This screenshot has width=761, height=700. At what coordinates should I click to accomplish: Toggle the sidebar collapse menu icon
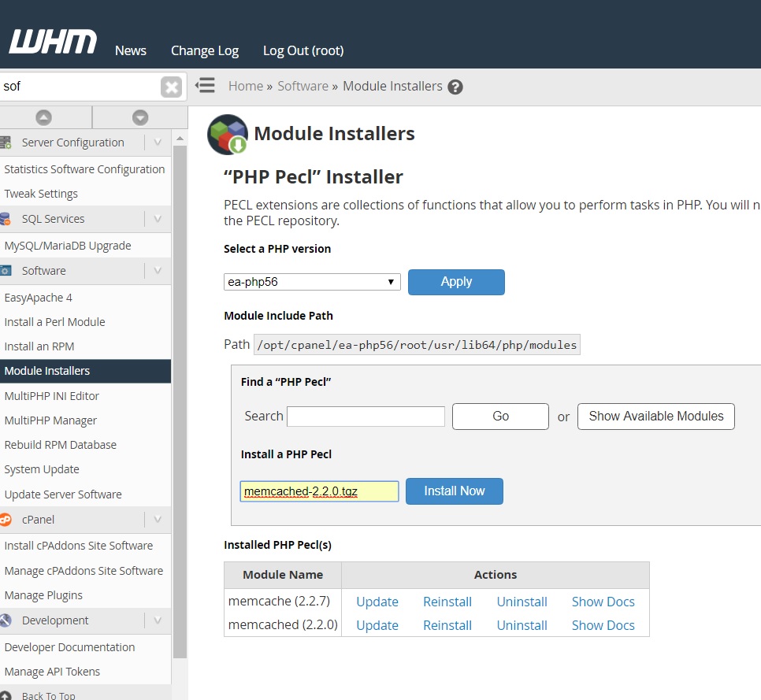point(206,85)
